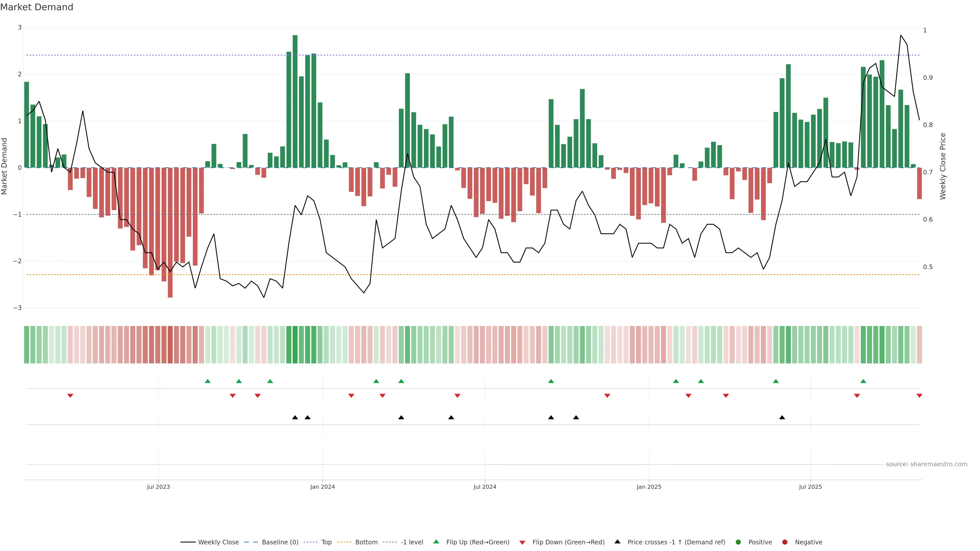Click the Negative red dot legend
Viewport: 980px width, 551px height.
785,542
